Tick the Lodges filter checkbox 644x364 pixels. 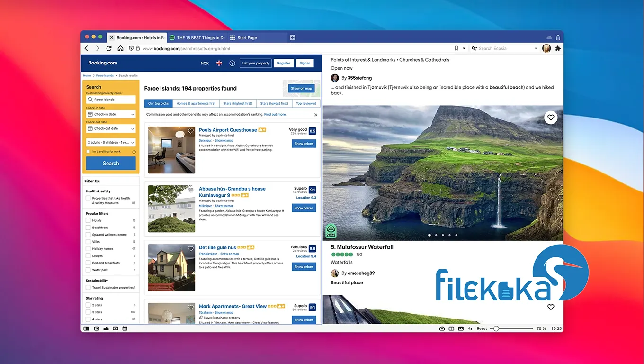(x=88, y=256)
